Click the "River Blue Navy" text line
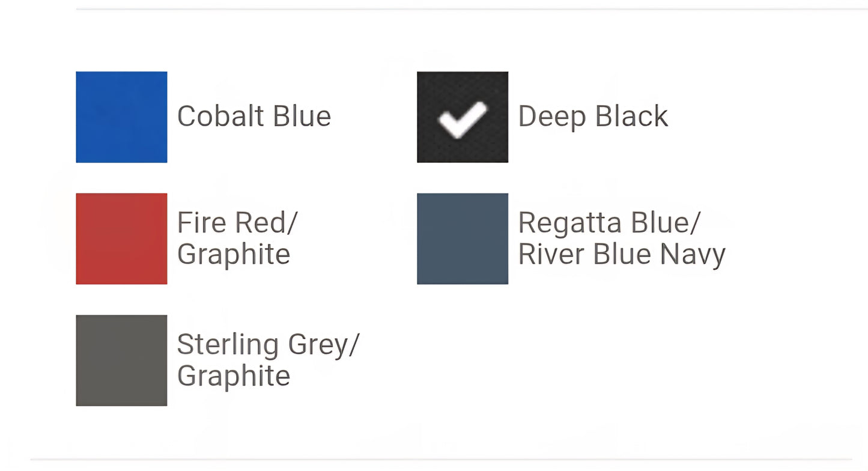Image resolution: width=868 pixels, height=471 pixels. (622, 254)
